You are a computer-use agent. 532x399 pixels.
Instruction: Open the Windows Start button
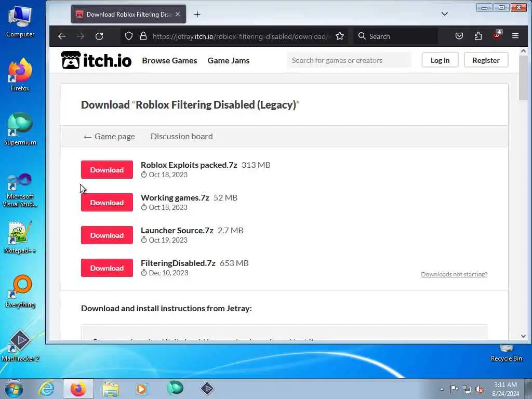pos(14,389)
